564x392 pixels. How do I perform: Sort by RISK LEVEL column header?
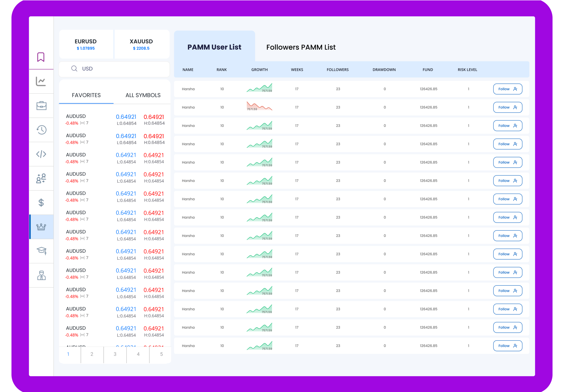point(467,70)
